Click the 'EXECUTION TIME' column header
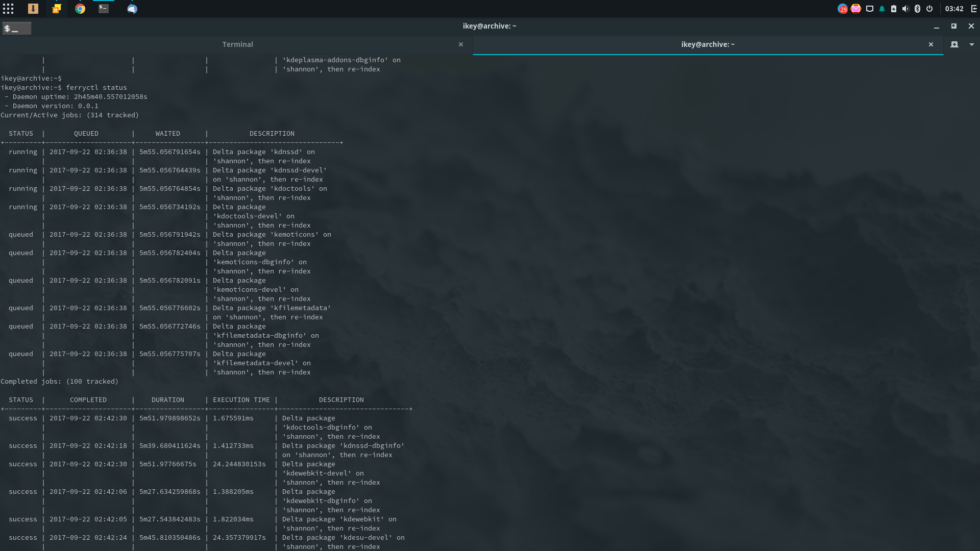 click(x=241, y=400)
